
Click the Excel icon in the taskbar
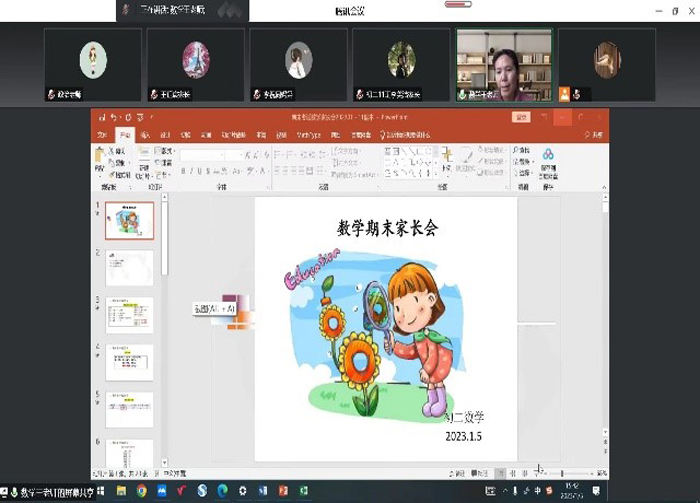click(304, 491)
